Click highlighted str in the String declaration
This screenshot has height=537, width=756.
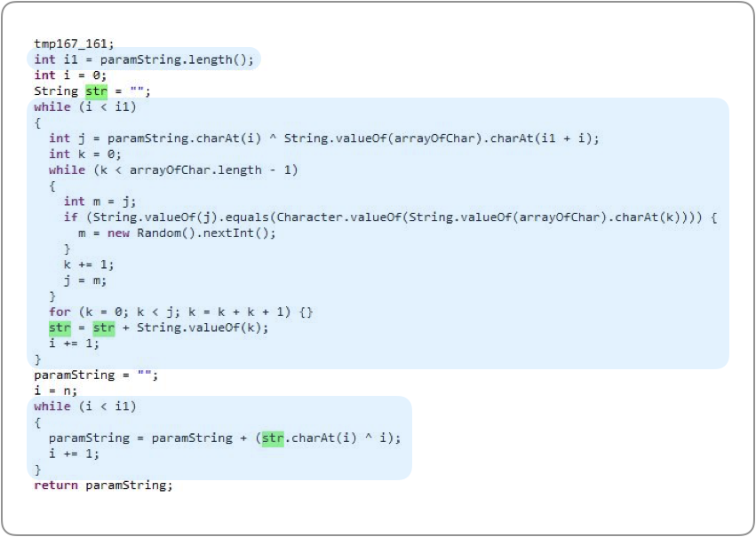(96, 91)
